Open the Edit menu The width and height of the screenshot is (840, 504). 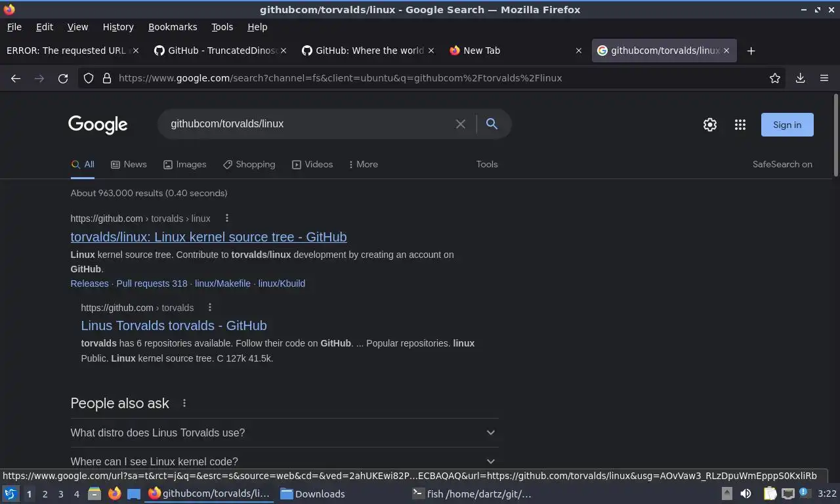45,27
